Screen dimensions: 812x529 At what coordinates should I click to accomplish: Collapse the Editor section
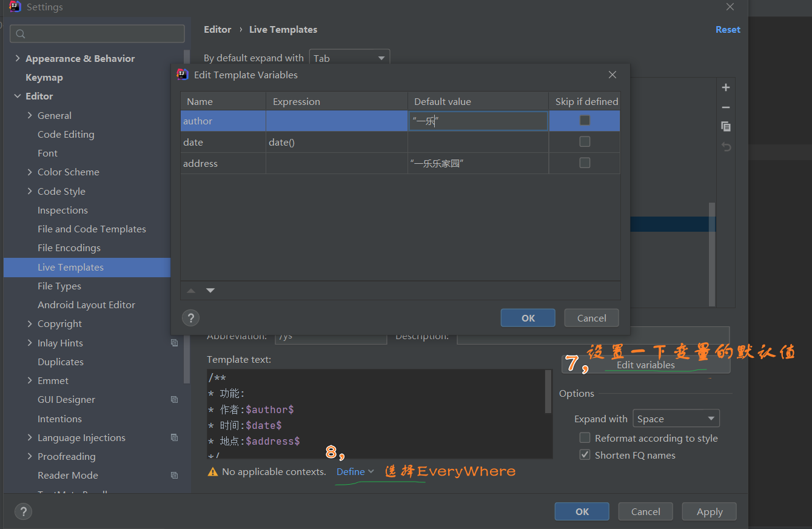pyautogui.click(x=17, y=96)
